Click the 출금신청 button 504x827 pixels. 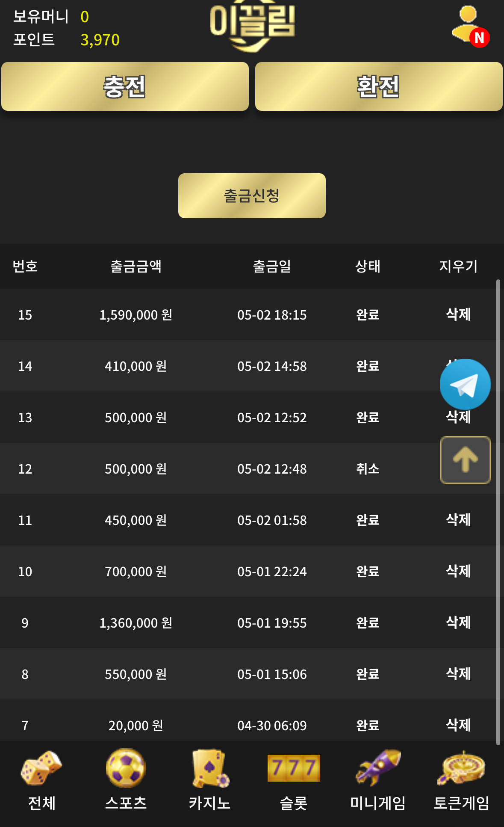tap(252, 196)
